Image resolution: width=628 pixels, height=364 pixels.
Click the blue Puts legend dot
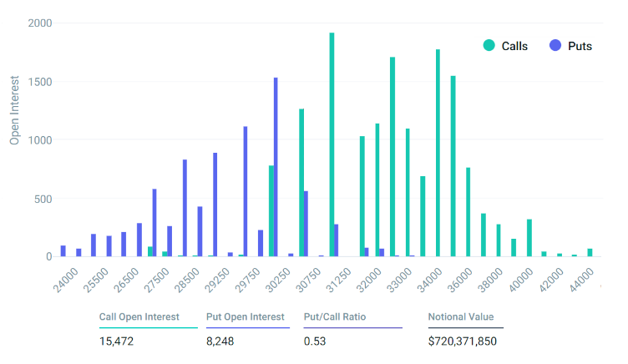pyautogui.click(x=554, y=45)
